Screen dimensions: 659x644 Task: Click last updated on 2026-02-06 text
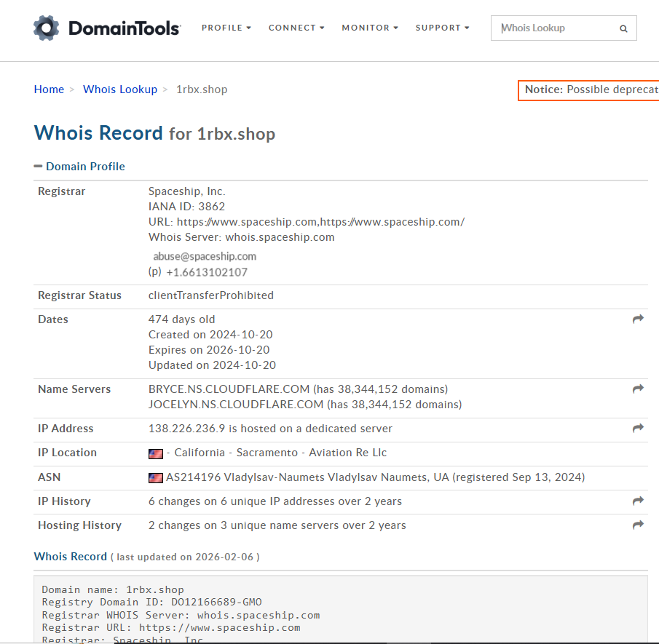[185, 557]
